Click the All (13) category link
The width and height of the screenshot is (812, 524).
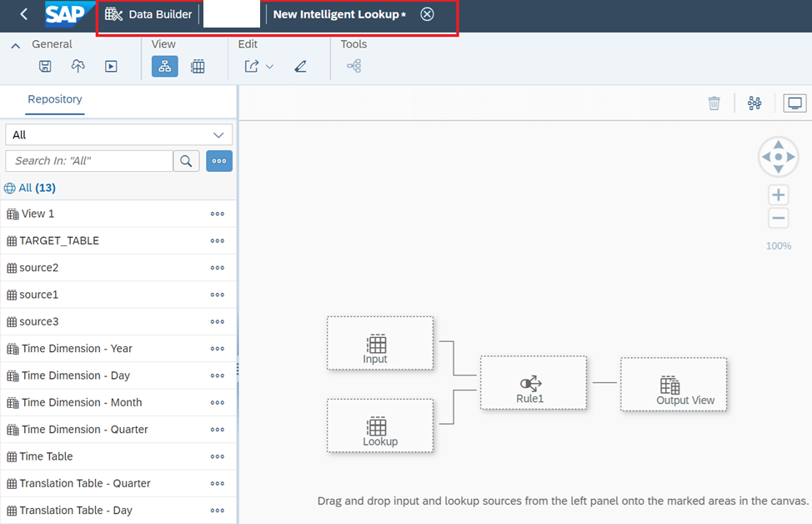pyautogui.click(x=37, y=188)
